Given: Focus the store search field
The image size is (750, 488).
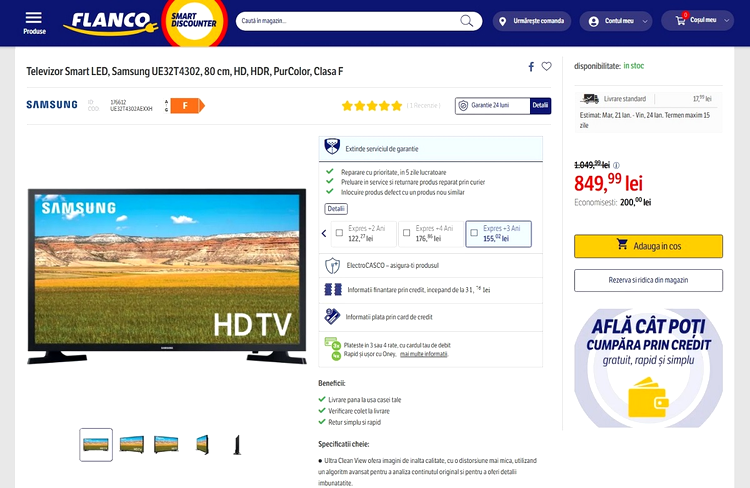Looking at the screenshot, I should [x=359, y=21].
